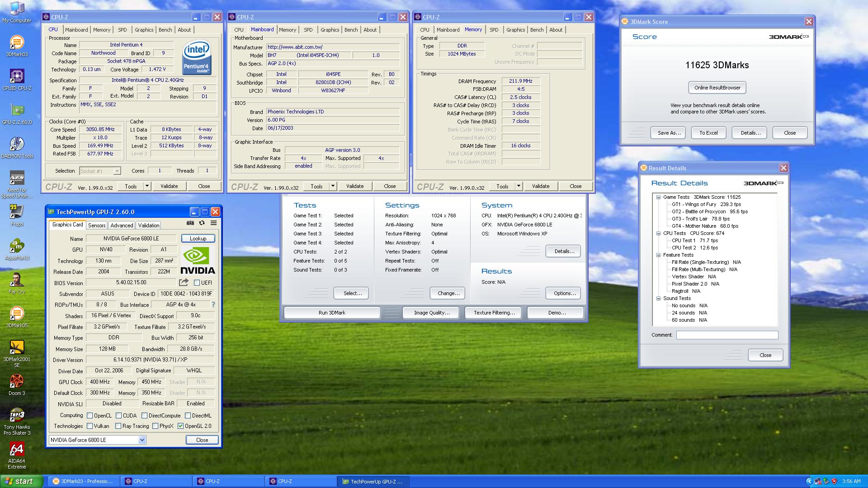Click the Windows start button
Viewport: 868px width, 488px height.
click(x=21, y=481)
